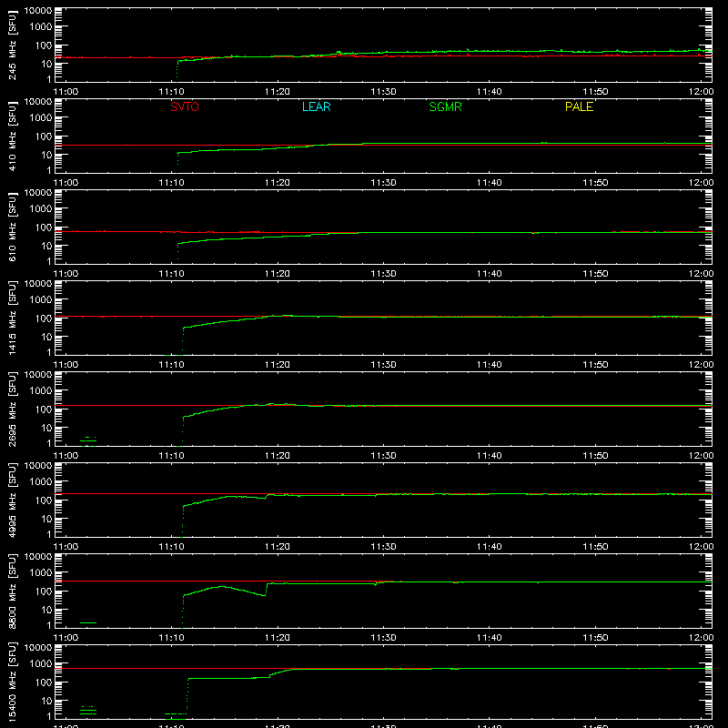728x728 pixels.
Task: Select the 245 MHz [SFU] axis title
Action: tap(13, 45)
